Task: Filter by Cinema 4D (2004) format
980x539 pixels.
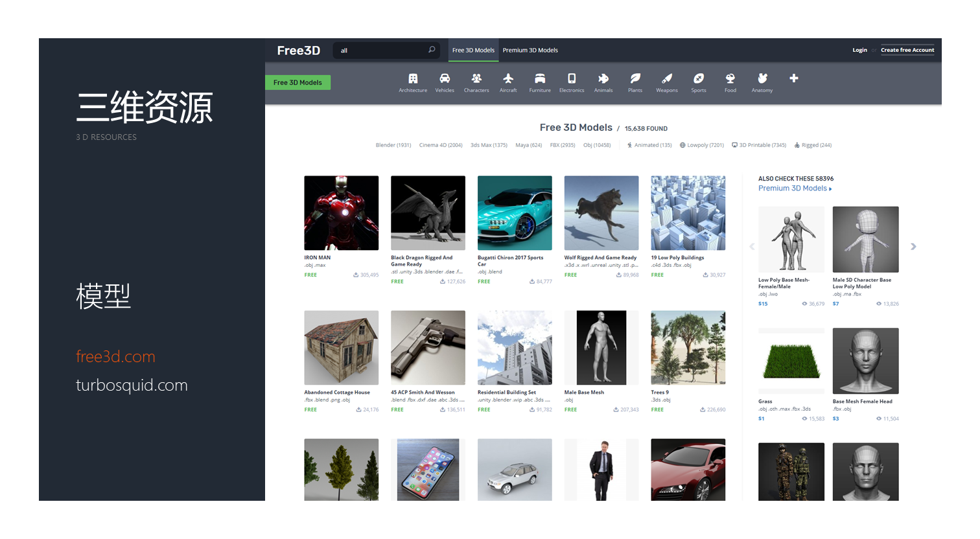Action: (x=441, y=145)
